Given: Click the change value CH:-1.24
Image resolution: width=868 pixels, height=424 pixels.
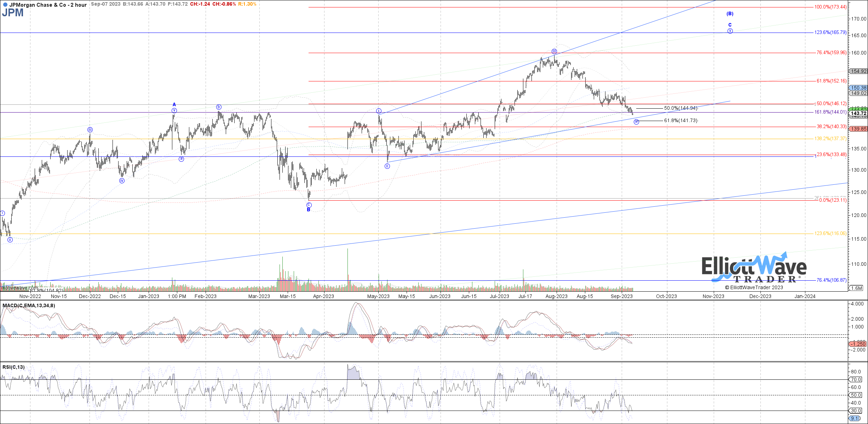Looking at the screenshot, I should coord(200,4).
